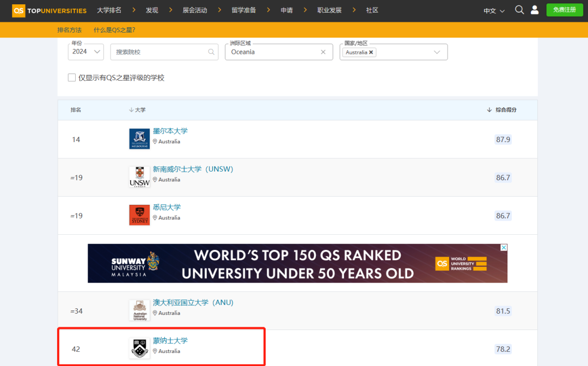Screen dimensions: 588x366
Task: Click rank =19 in the 悉尼大学 row
Action: 77,216
